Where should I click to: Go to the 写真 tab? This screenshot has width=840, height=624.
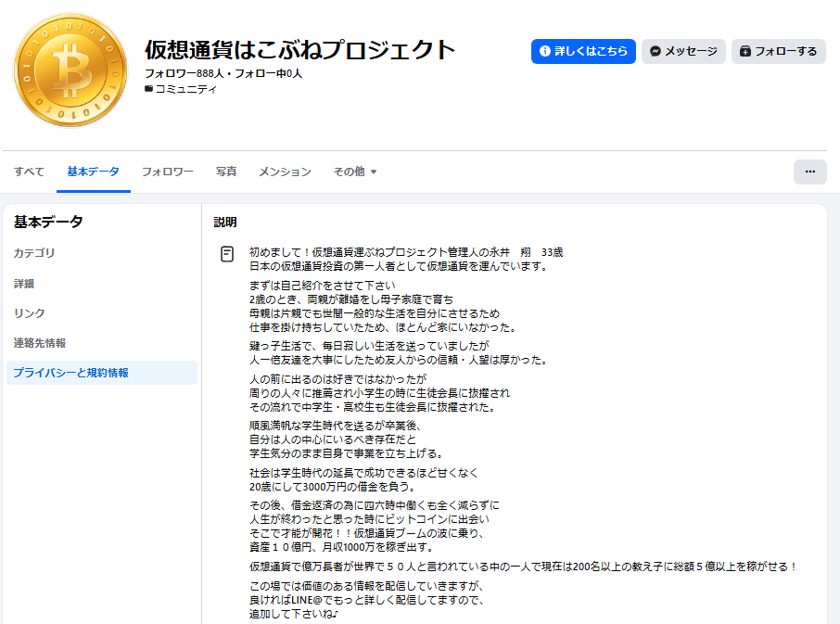tap(226, 172)
